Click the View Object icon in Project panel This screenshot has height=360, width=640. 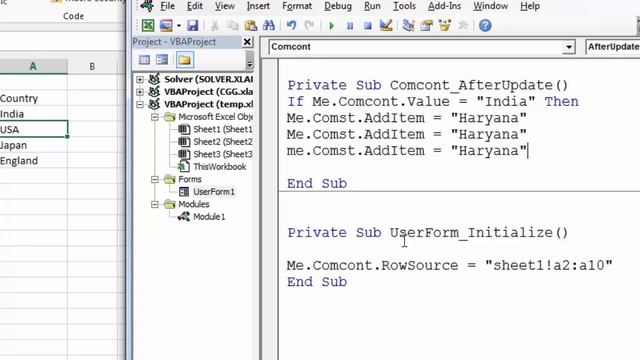click(x=162, y=60)
